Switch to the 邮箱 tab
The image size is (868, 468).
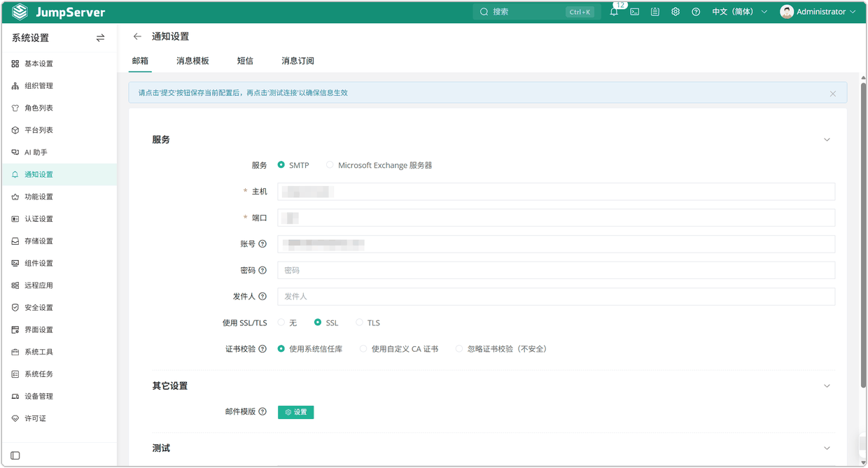pyautogui.click(x=140, y=61)
